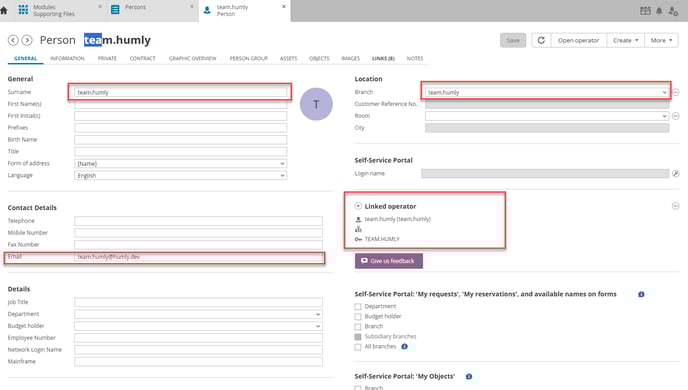
Task: Click the Open operator button
Action: [x=578, y=40]
